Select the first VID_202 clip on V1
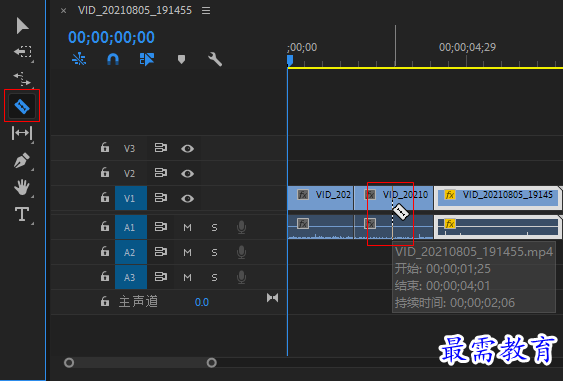This screenshot has height=381, width=563. pos(320,198)
